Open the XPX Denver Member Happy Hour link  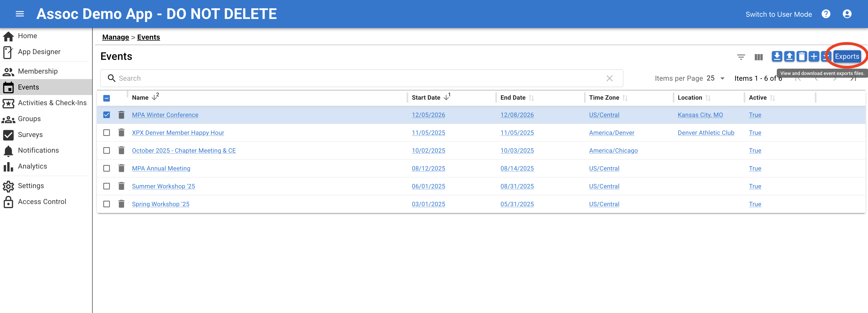tap(178, 133)
